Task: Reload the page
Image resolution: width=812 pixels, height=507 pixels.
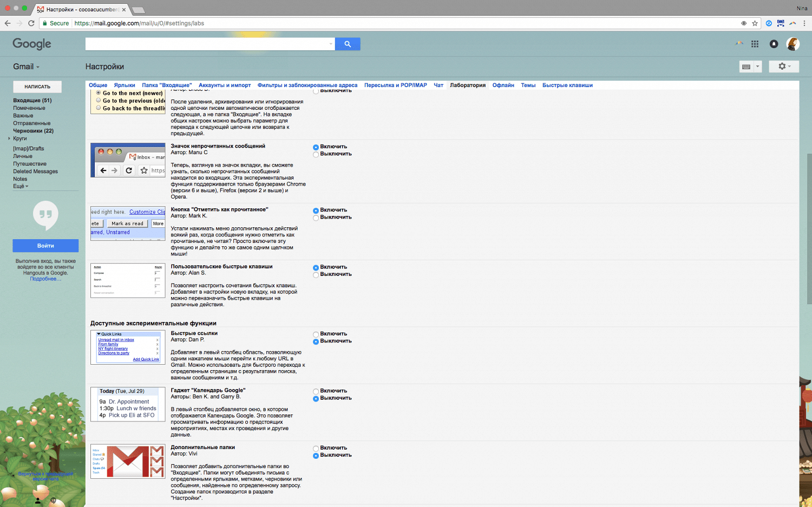Action: [x=31, y=23]
